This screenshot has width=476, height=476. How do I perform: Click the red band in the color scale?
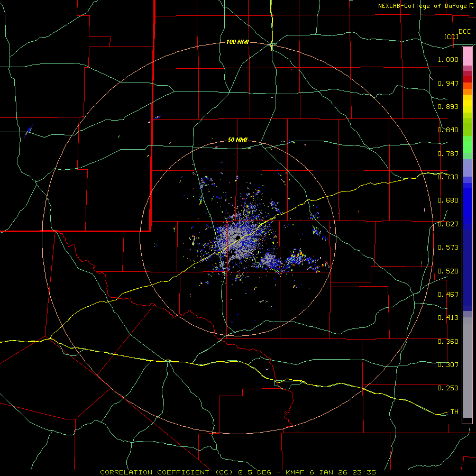pos(467,79)
